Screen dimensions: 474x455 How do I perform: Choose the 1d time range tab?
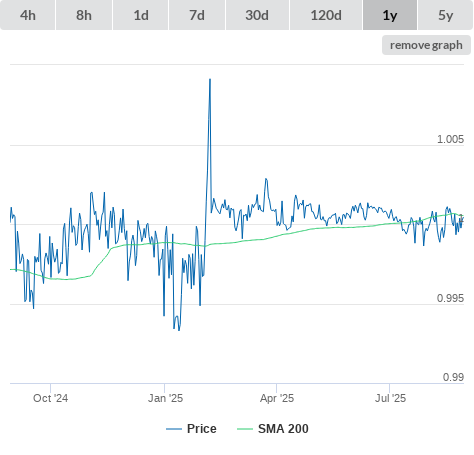tap(141, 15)
